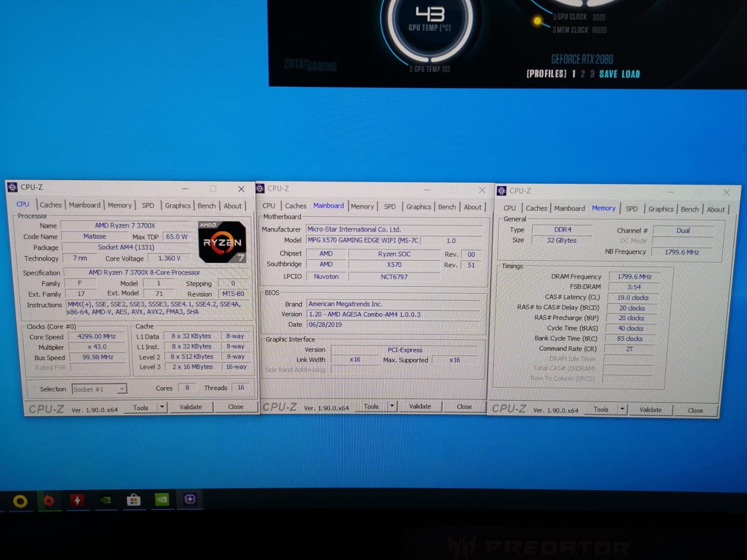747x560 pixels.
Task: Click the Multiplier value "x 43.0"
Action: [x=97, y=347]
